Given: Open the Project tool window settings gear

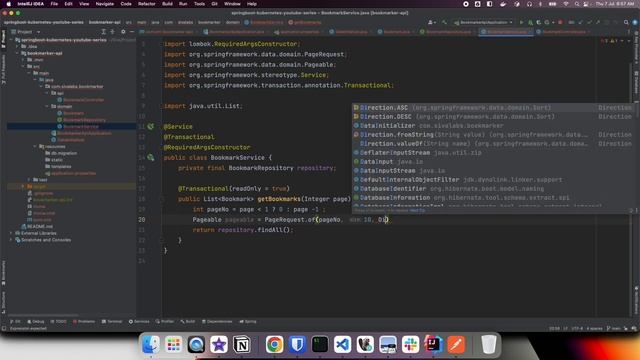Looking at the screenshot, I should tap(123, 31).
